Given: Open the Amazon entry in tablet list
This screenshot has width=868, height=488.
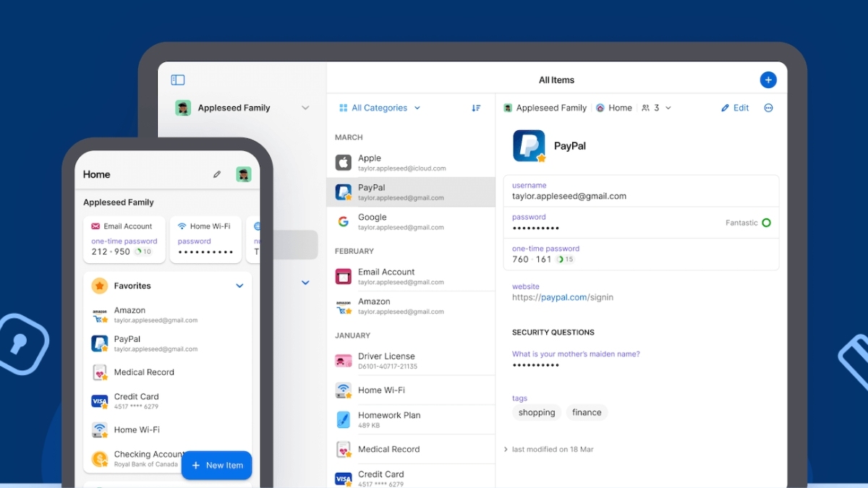Looking at the screenshot, I should 411,306.
